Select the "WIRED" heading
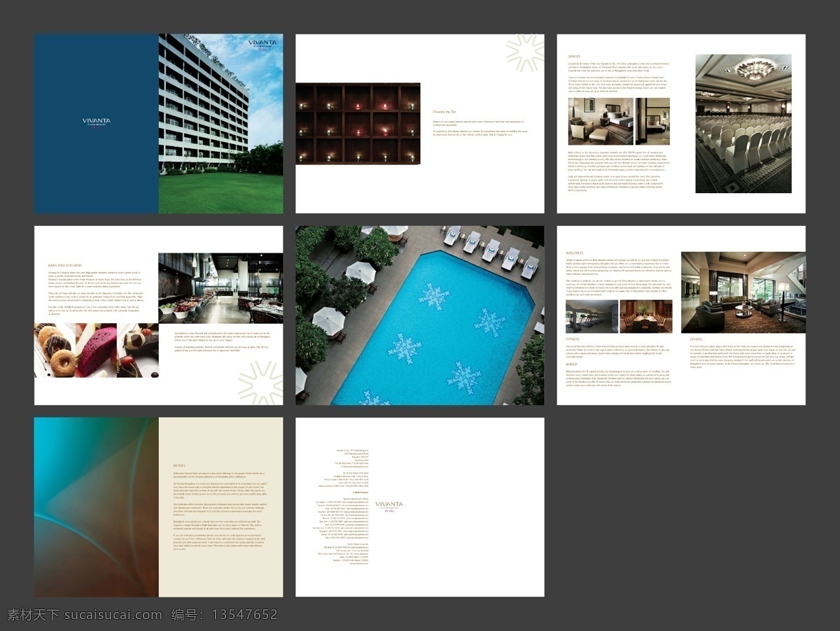Screen dimensions: 840x631 coord(572,364)
